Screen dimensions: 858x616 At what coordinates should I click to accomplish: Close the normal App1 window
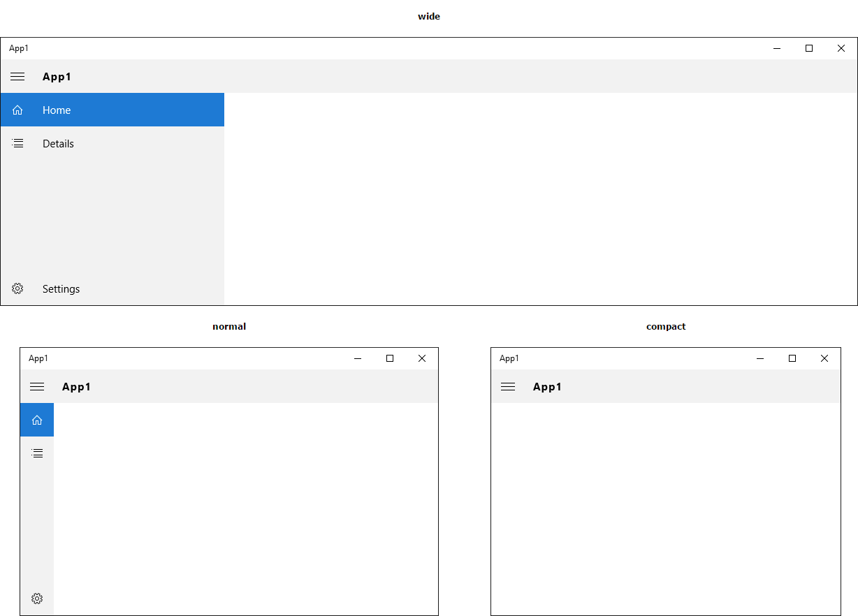point(422,358)
